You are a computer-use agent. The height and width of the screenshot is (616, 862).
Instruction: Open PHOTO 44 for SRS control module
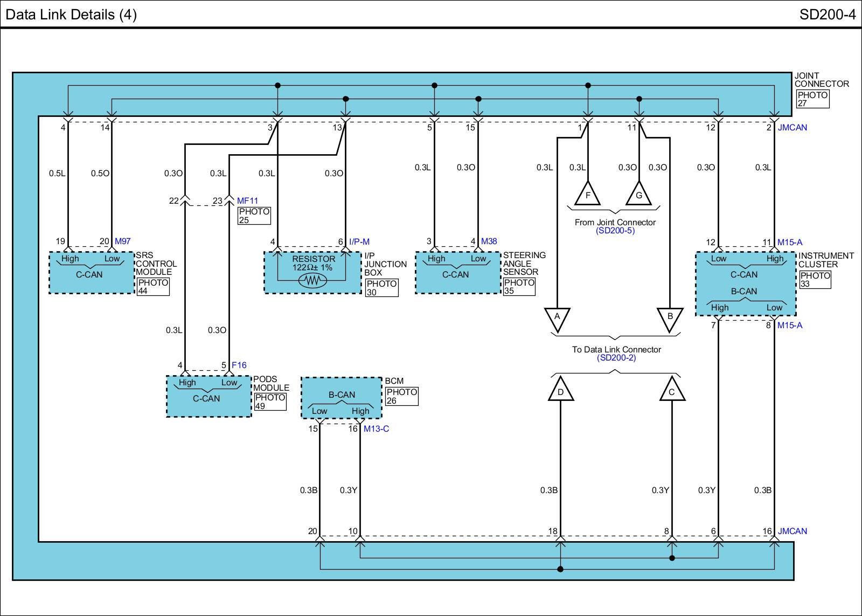coord(153,287)
